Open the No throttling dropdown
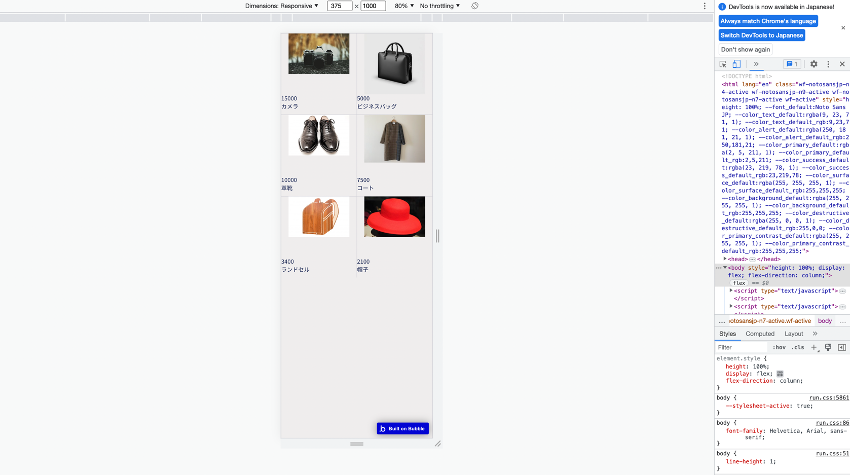 pyautogui.click(x=441, y=6)
